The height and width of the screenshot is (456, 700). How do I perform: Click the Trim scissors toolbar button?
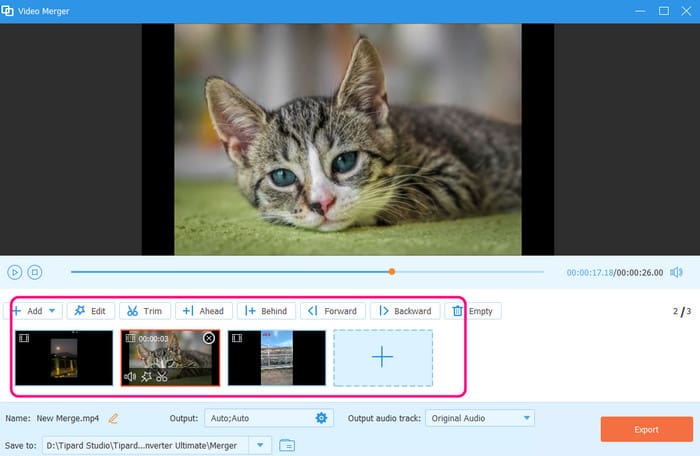[145, 311]
